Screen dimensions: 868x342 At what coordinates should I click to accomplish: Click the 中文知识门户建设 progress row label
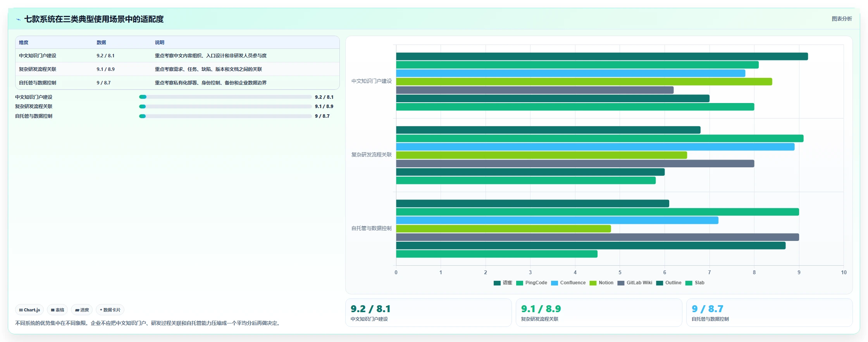point(34,97)
